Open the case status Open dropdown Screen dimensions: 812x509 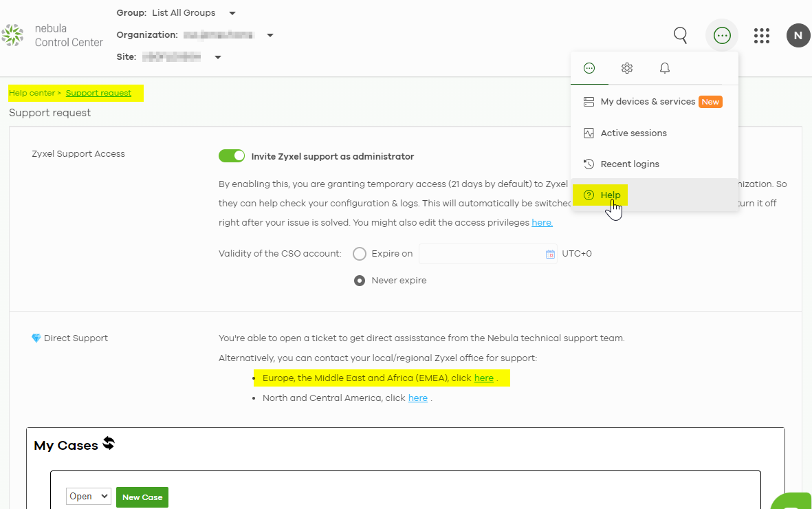[89, 496]
